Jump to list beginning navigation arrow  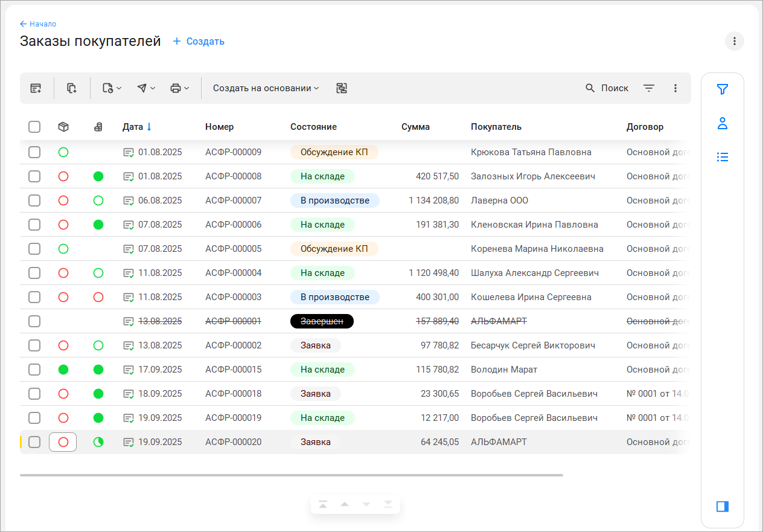323,504
